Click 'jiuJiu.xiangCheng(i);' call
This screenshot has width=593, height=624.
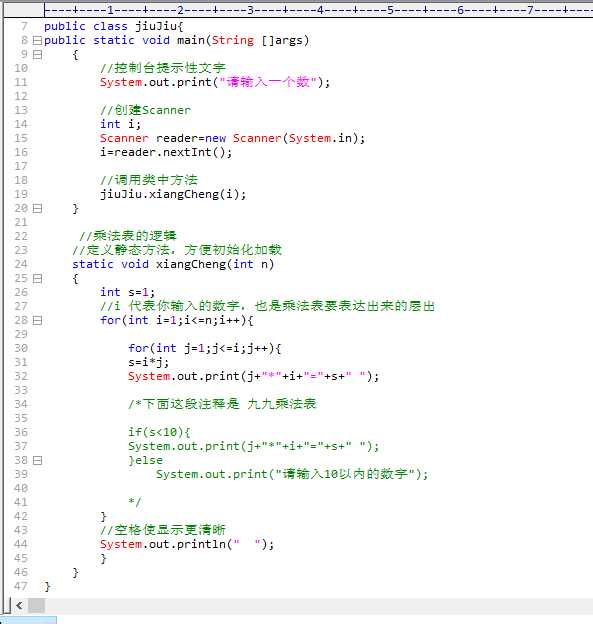(x=173, y=194)
